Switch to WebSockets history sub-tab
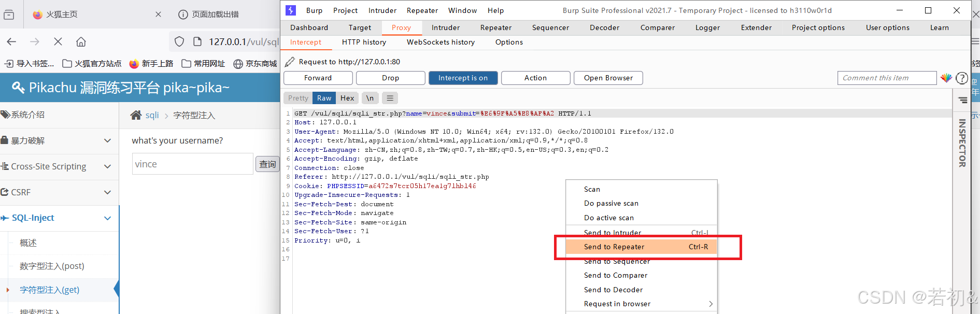This screenshot has height=314, width=980. click(441, 42)
